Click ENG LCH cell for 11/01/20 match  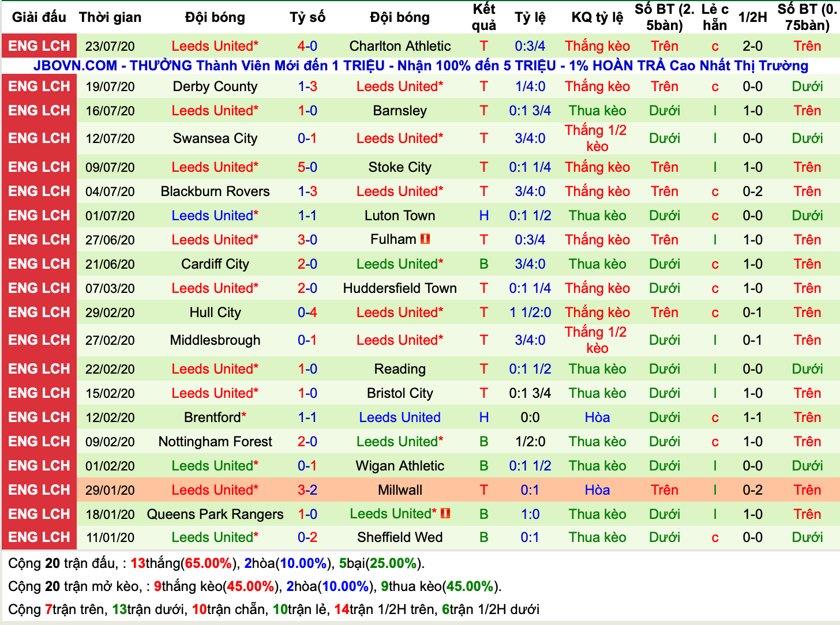click(39, 537)
